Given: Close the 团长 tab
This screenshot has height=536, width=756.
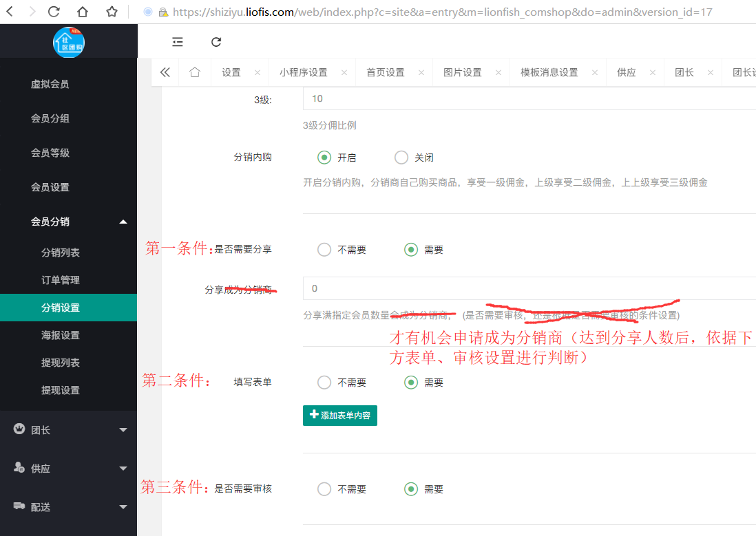Looking at the screenshot, I should click(711, 72).
